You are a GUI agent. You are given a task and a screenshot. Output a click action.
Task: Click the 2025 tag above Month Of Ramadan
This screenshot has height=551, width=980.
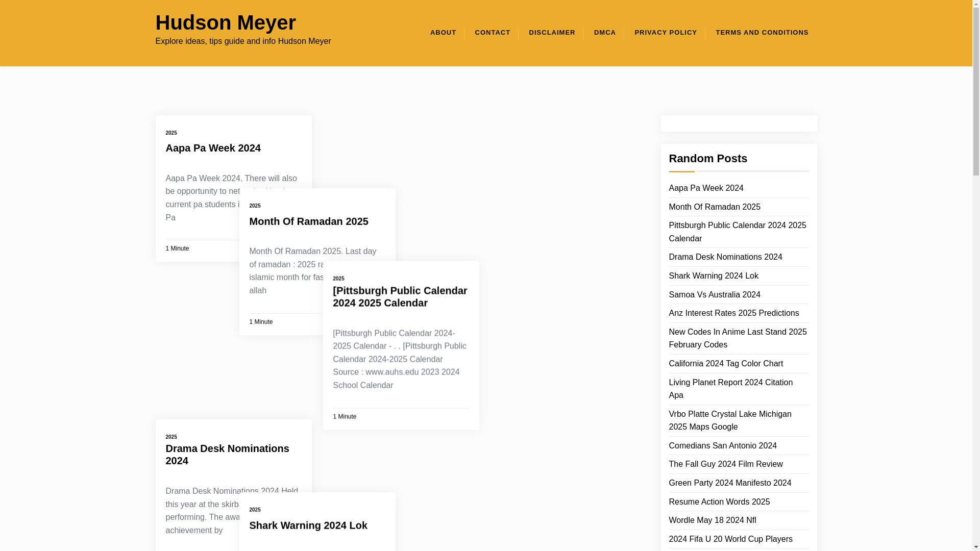[x=255, y=206]
